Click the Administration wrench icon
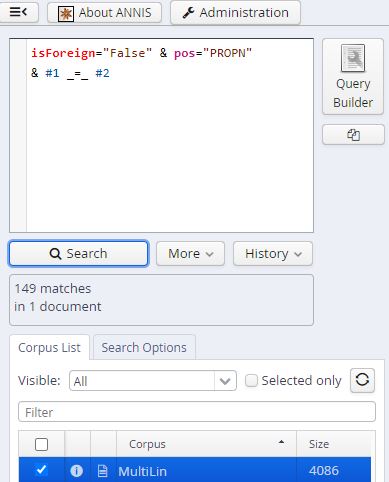Image resolution: width=389 pixels, height=482 pixels. pyautogui.click(x=188, y=13)
